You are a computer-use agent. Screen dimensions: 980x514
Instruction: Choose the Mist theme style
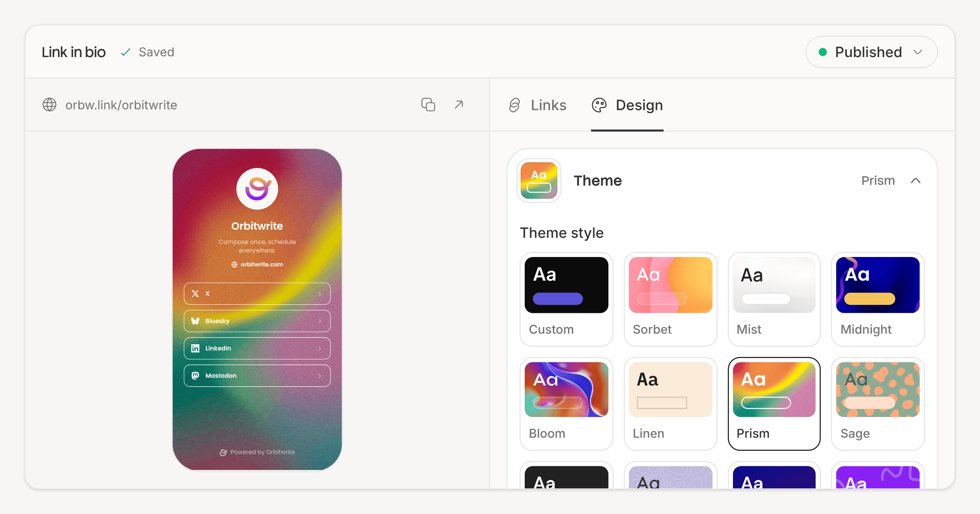[774, 299]
